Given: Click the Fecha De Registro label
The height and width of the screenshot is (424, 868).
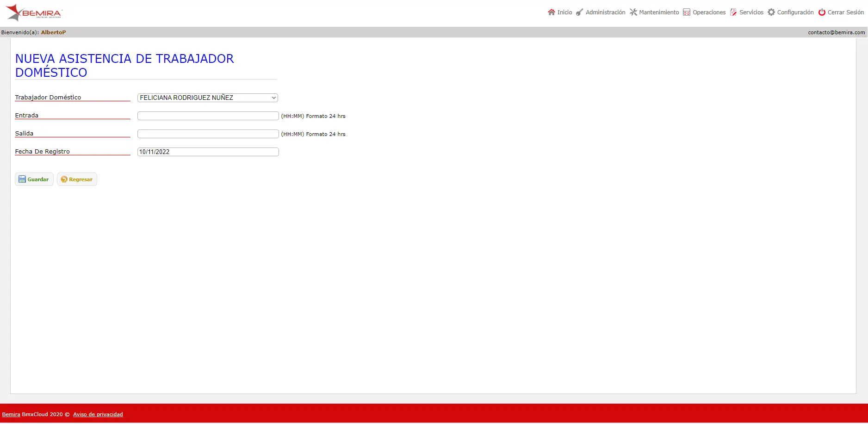Looking at the screenshot, I should (43, 151).
